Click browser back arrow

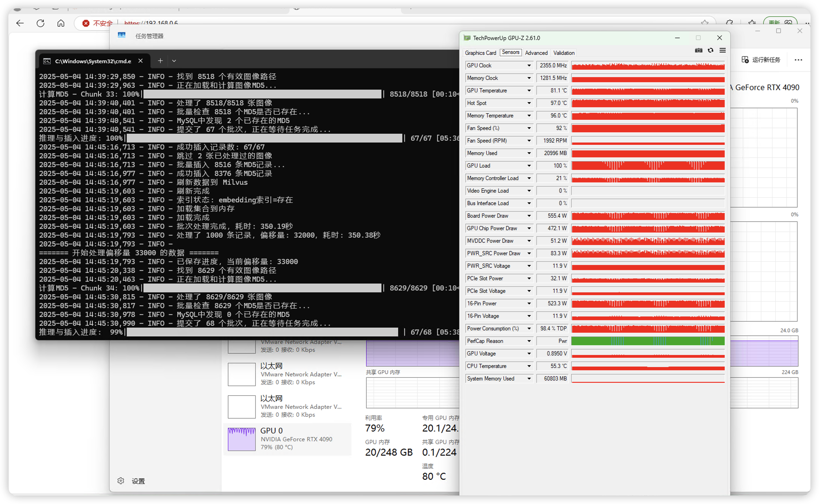(x=20, y=23)
